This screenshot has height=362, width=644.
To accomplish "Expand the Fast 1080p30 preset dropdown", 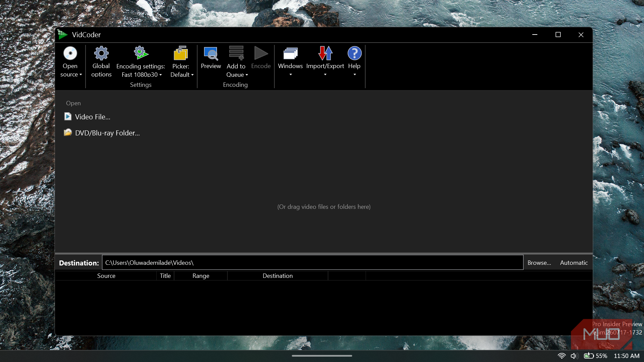I will click(x=161, y=75).
